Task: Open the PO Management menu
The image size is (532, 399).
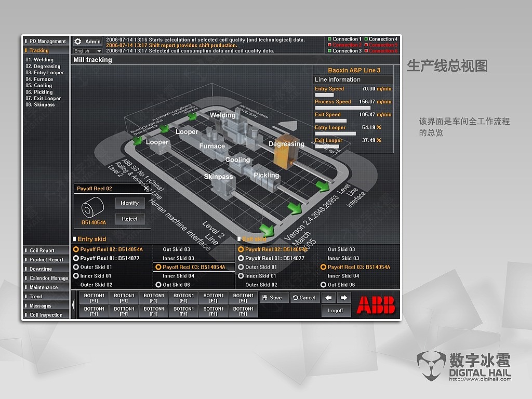Action: (x=46, y=41)
